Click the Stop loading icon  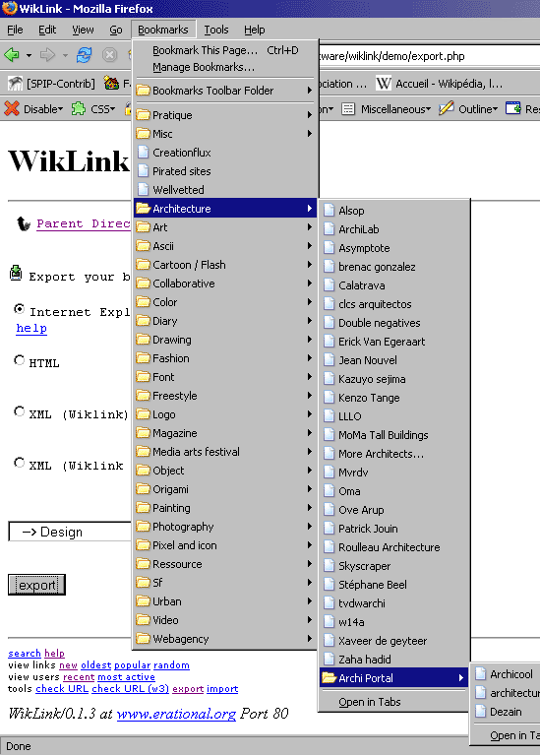110,55
